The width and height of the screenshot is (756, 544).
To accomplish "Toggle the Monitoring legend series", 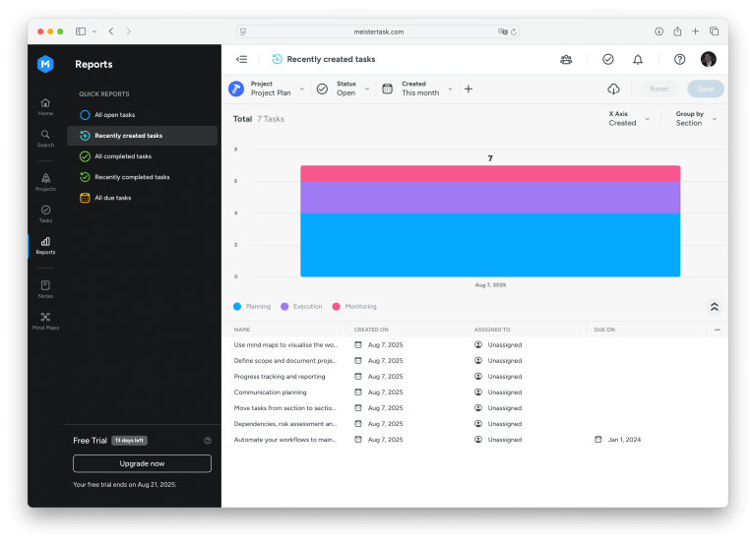I will pyautogui.click(x=354, y=307).
